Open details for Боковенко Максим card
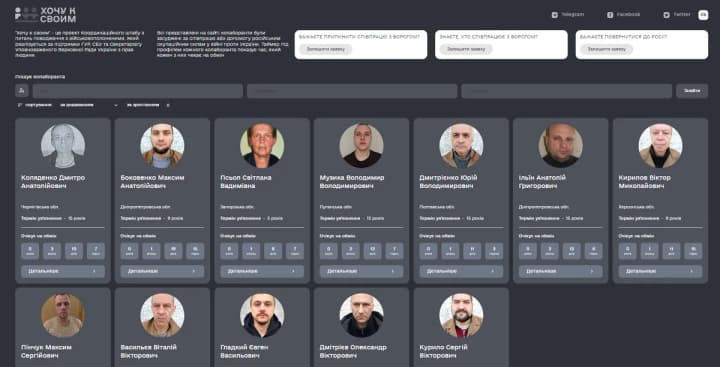This screenshot has height=367, width=720. point(162,271)
